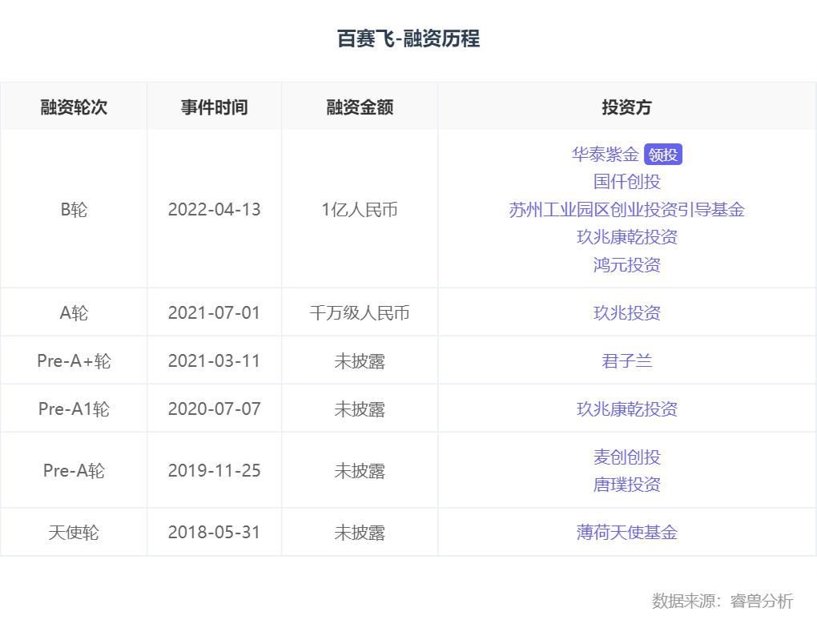This screenshot has width=817, height=644.
Task: Select 未披露 in the Pre-A+轮 row
Action: 360,360
